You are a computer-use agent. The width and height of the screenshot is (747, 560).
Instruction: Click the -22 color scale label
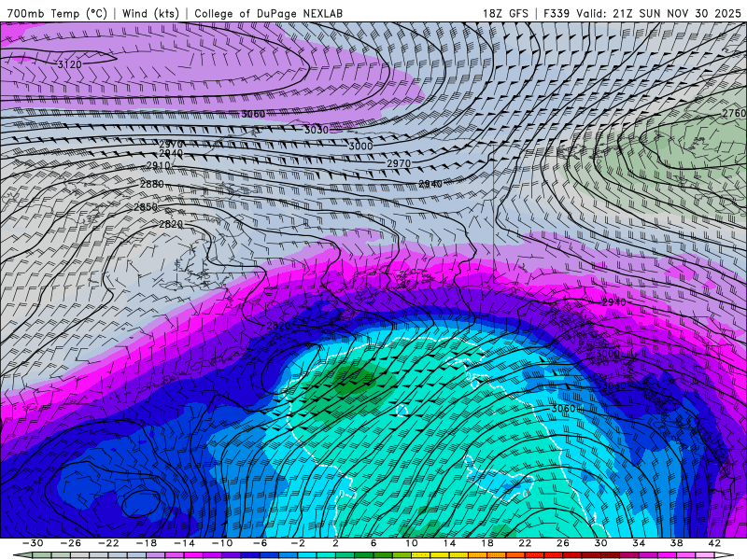108,543
